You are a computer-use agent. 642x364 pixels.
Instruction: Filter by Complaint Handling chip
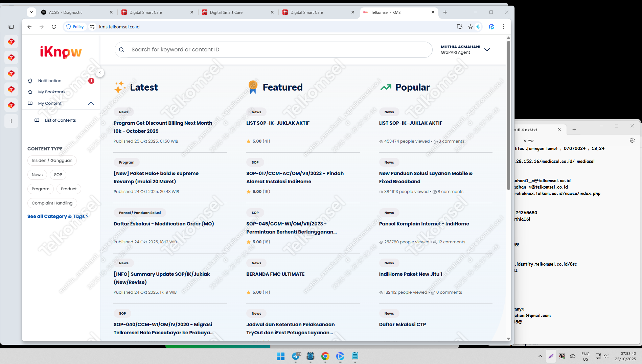pyautogui.click(x=52, y=203)
